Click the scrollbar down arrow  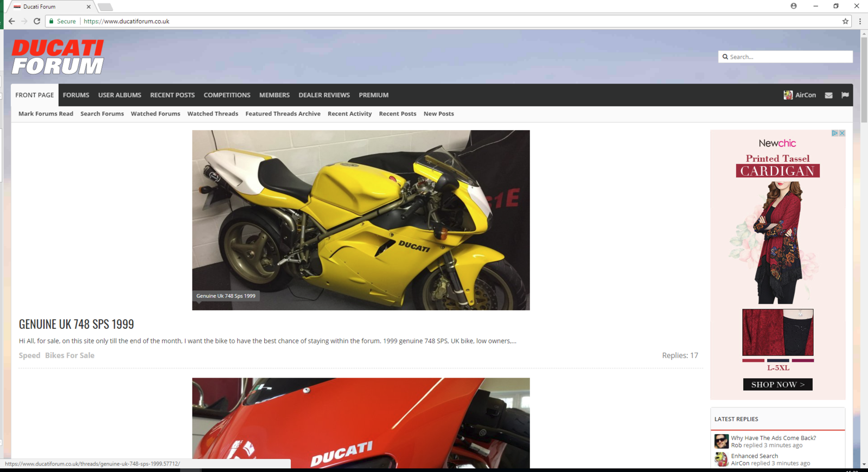click(864, 464)
